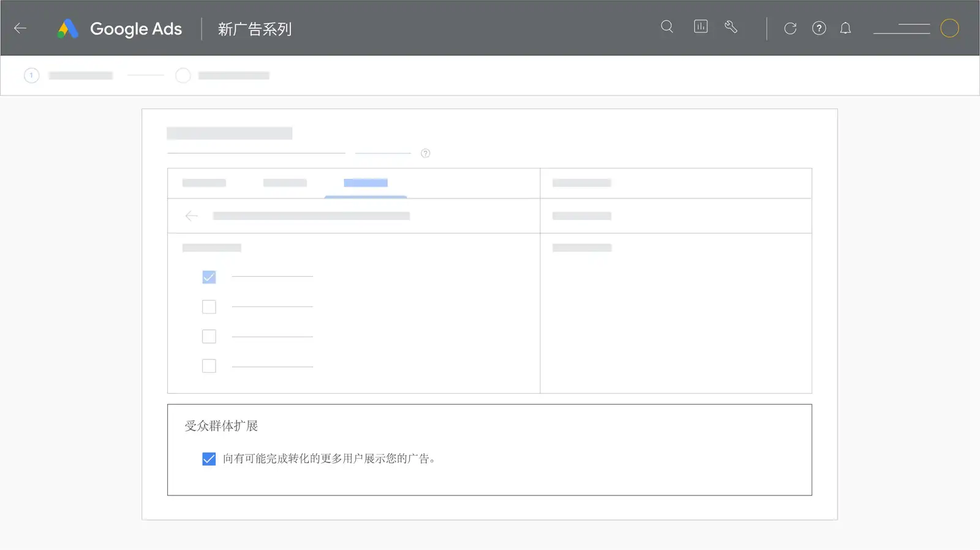The height and width of the screenshot is (550, 980).
Task: Open the reports chart icon
Action: coord(701,26)
